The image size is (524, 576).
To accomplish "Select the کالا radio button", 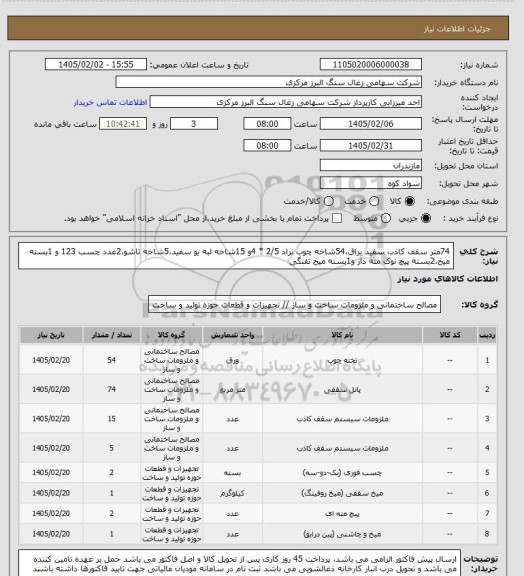I will coord(409,201).
